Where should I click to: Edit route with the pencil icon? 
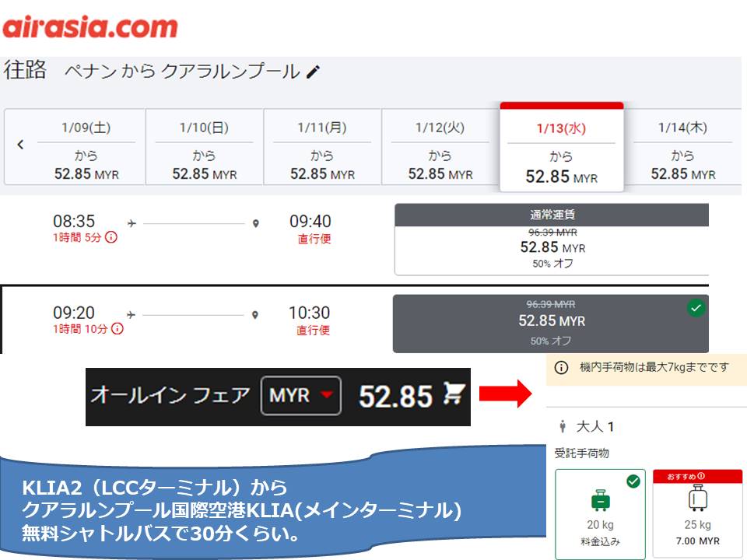click(x=313, y=72)
